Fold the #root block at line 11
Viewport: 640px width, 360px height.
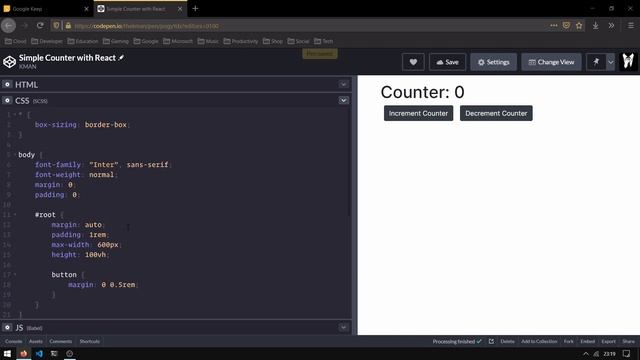click(15, 215)
